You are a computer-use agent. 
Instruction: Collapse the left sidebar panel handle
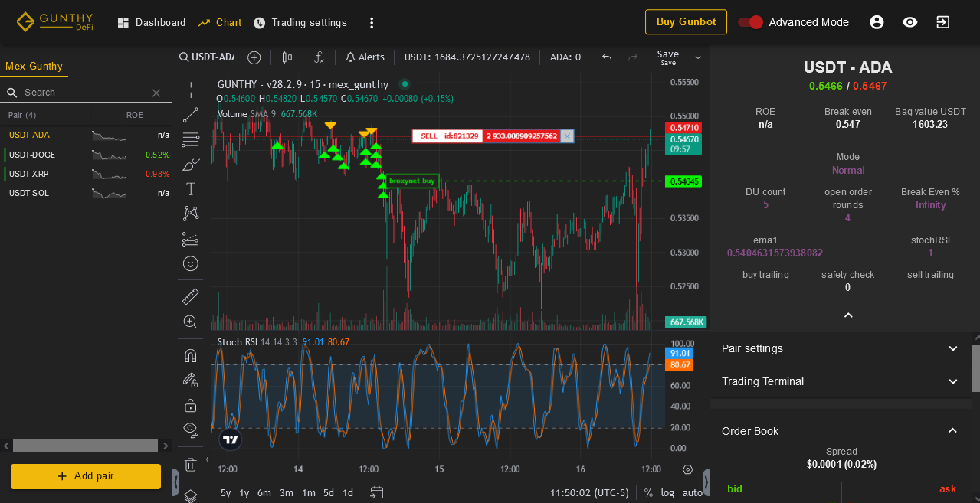[x=176, y=482]
